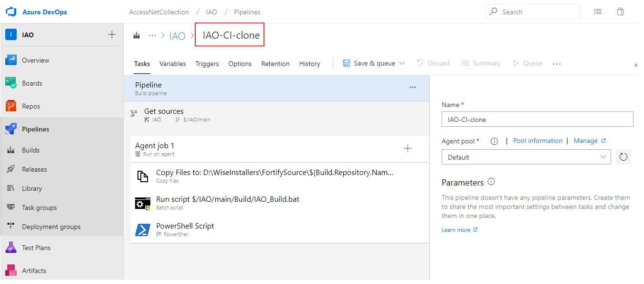Screen dimensions: 644x284
Task: Click the refresh agent pool icon
Action: click(x=623, y=157)
